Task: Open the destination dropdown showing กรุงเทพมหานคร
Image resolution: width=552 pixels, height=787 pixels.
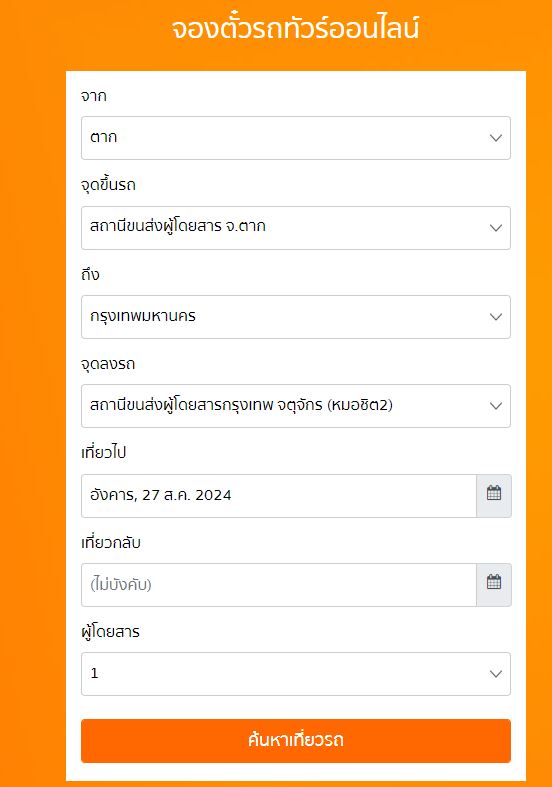Action: (x=296, y=317)
